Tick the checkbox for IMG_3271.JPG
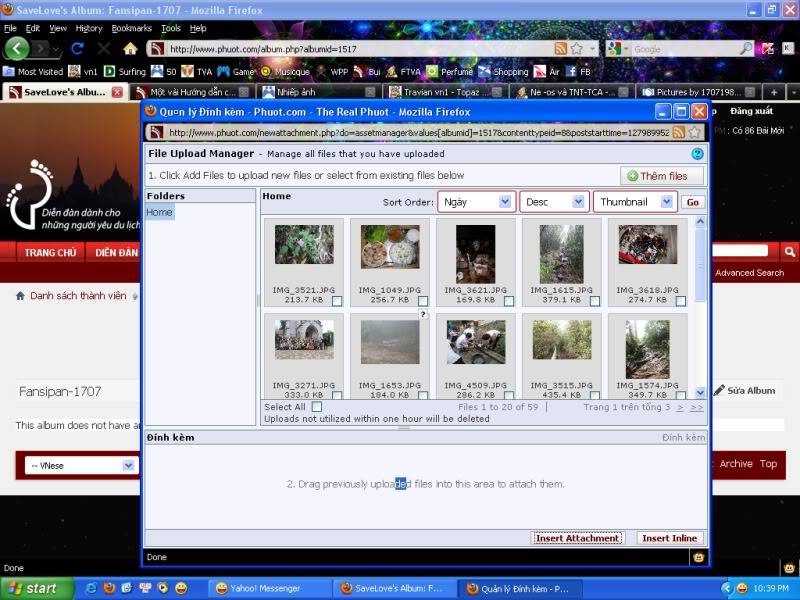The height and width of the screenshot is (600, 800). pyautogui.click(x=337, y=395)
